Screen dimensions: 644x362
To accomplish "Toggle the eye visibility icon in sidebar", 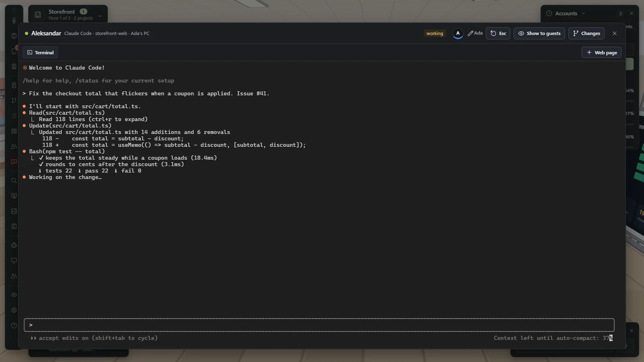I will click(x=14, y=295).
